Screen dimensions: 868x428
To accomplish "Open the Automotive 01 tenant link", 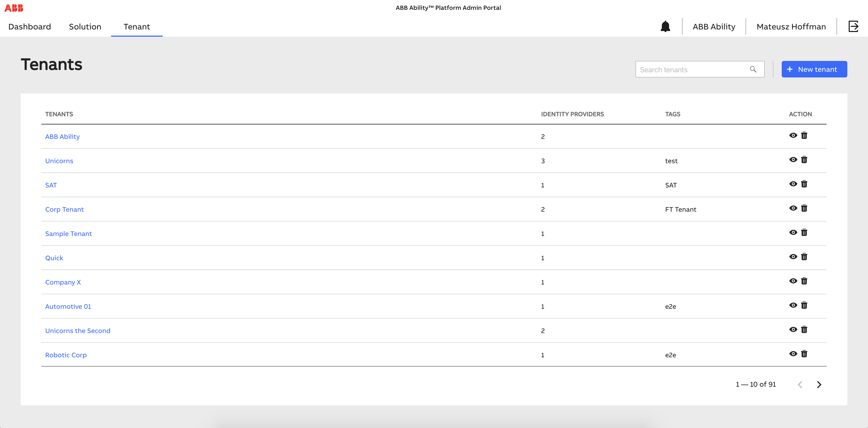I will click(x=68, y=306).
